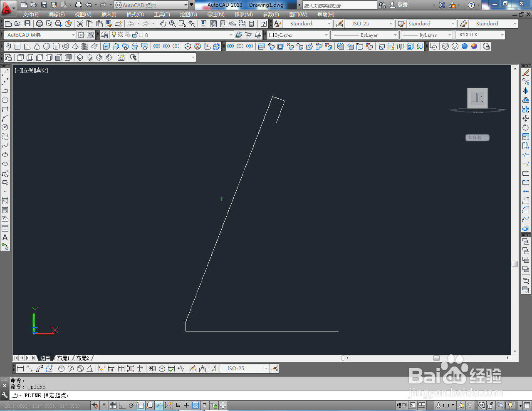Viewport: 532px width, 411px height.
Task: Open the BYCOLOR plot style dropdown
Action: tap(480, 35)
